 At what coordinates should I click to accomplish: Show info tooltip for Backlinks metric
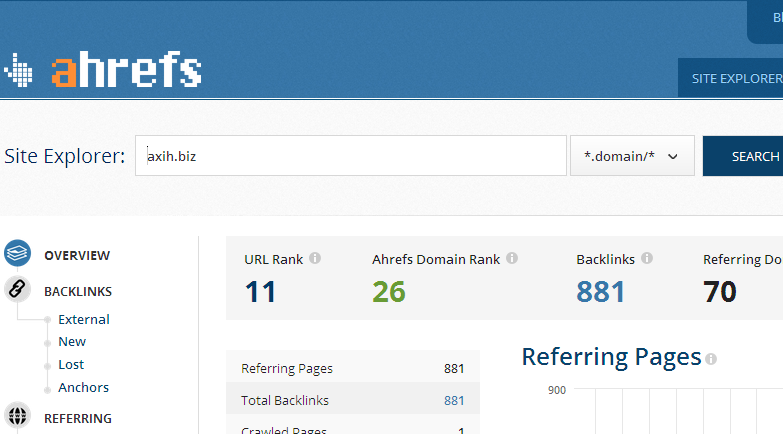[647, 258]
